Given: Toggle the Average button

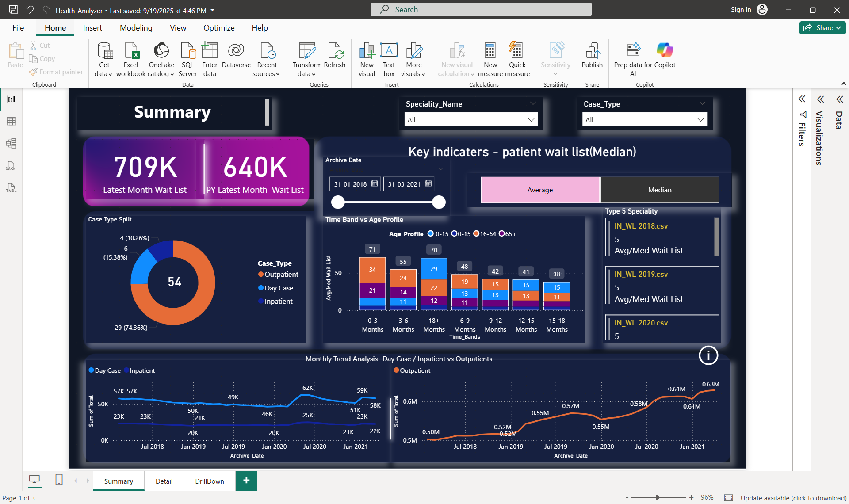Looking at the screenshot, I should [540, 190].
